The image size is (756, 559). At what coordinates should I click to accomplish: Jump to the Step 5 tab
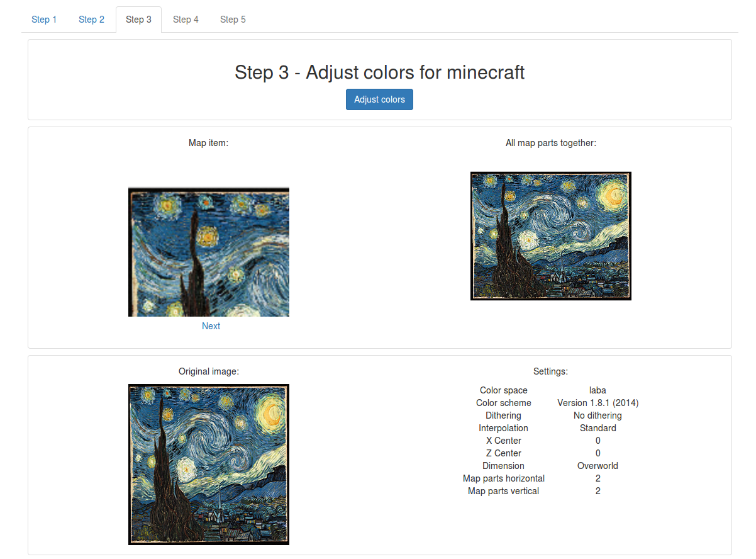233,20
